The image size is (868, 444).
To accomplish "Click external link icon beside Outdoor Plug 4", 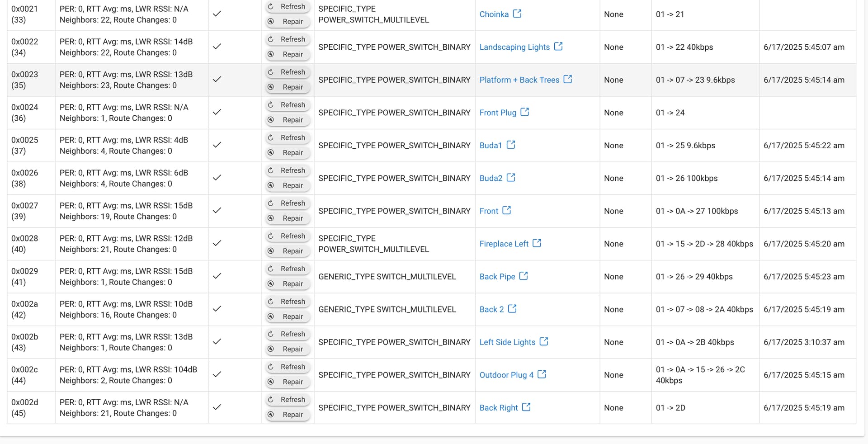I will [x=542, y=374].
